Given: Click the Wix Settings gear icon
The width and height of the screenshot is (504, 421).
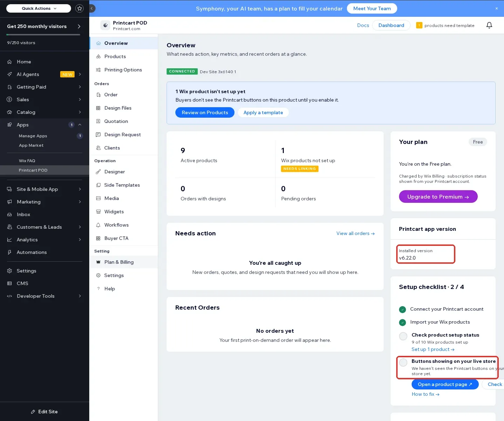Looking at the screenshot, I should (x=9, y=271).
